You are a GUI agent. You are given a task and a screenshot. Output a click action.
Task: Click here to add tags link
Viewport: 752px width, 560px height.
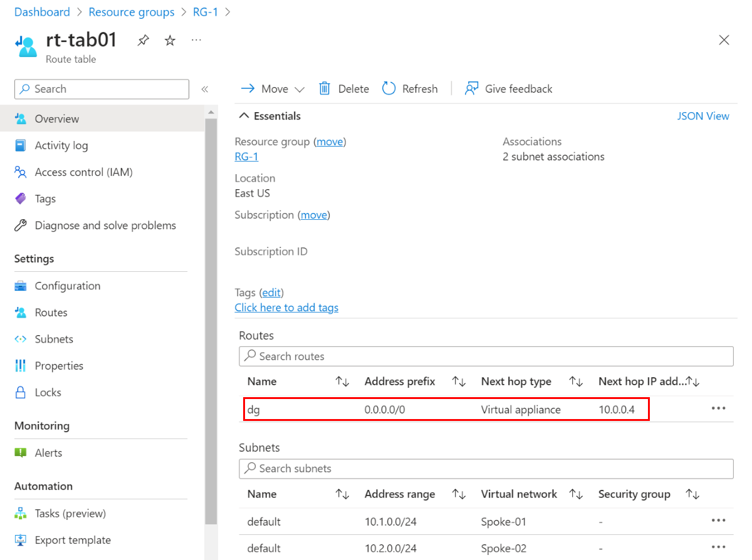point(286,308)
